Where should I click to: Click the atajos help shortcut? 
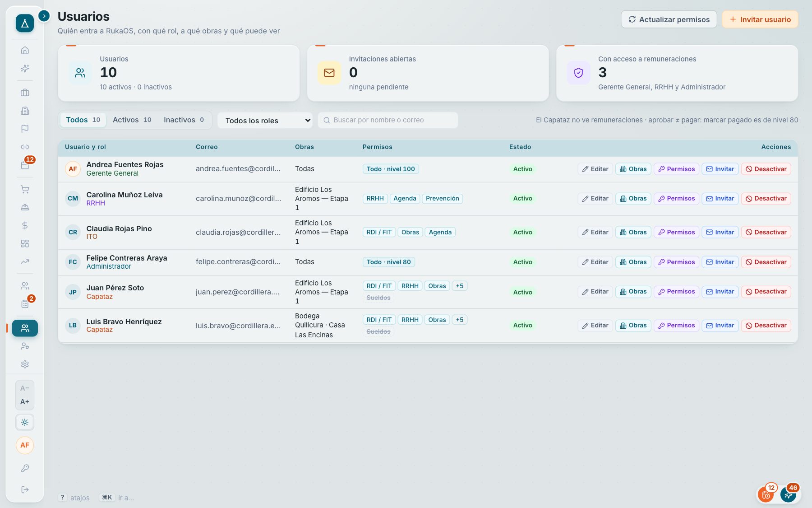tap(74, 498)
